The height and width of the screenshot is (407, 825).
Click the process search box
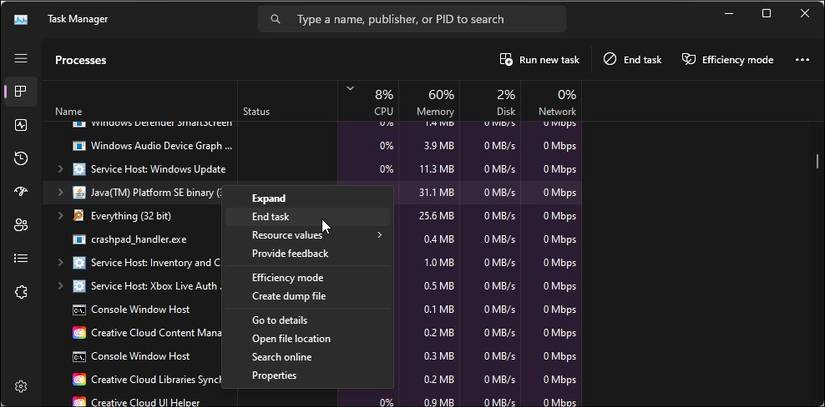pos(411,19)
